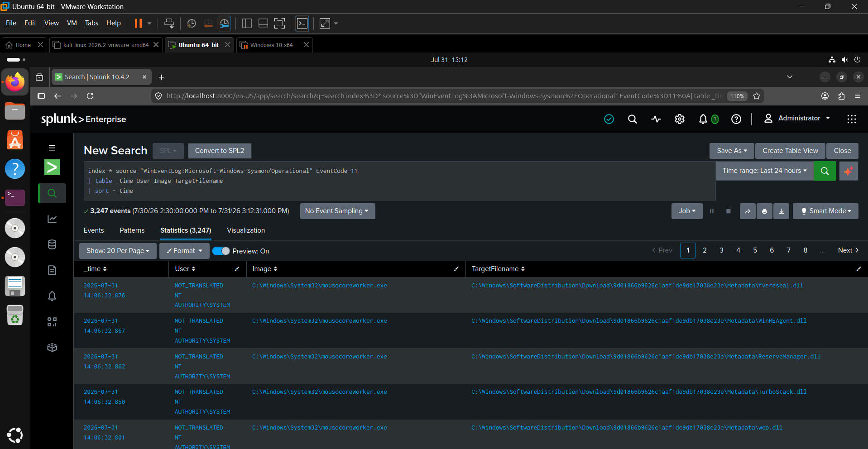
Task: Open the Splunk health status check icon
Action: click(609, 119)
